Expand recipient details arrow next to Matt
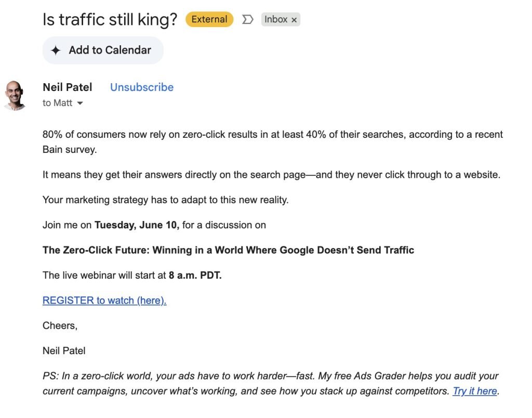 tap(80, 103)
